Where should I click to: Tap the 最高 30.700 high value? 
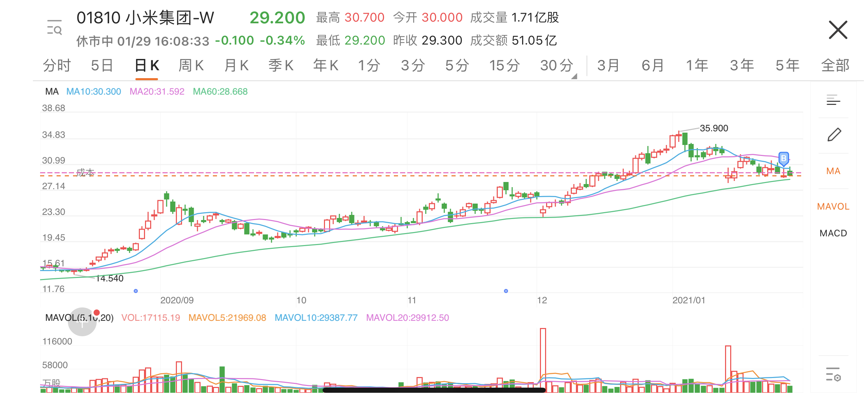pyautogui.click(x=350, y=17)
